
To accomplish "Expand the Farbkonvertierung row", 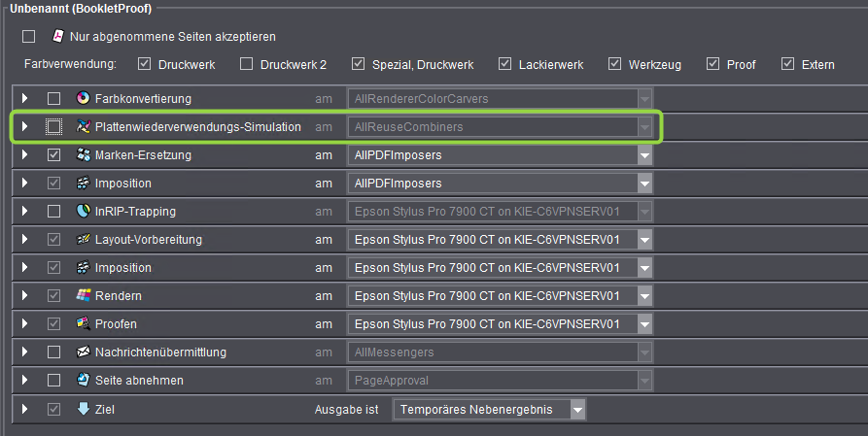I will (x=25, y=99).
